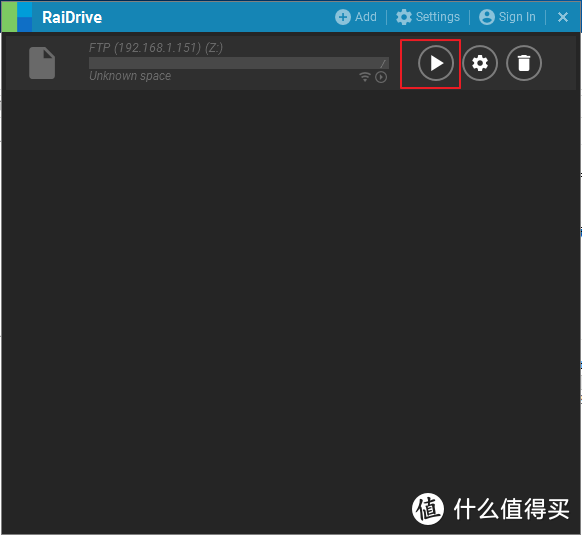Click small auto-connect play status icon

(x=381, y=77)
